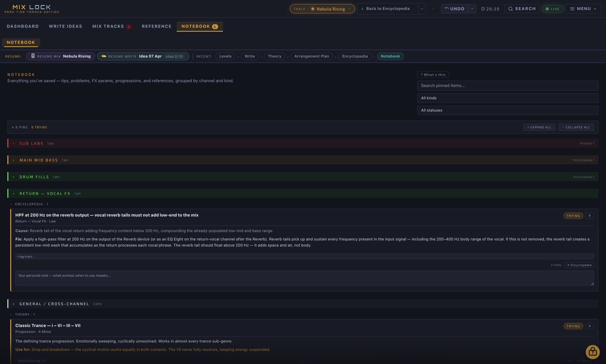
Task: Remove the Classic Trance pin
Action: click(589, 326)
